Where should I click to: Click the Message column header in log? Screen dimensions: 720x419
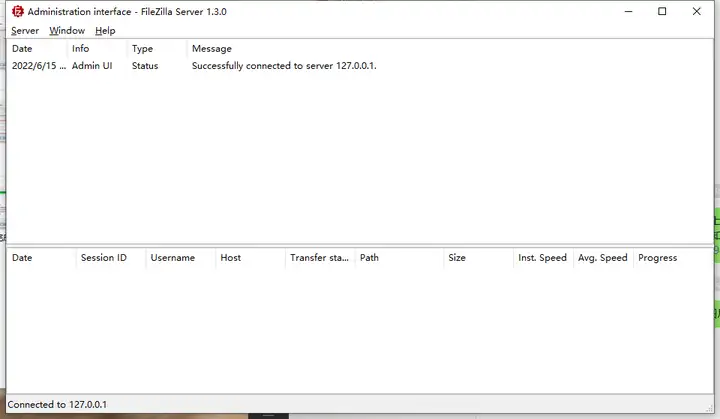[x=212, y=49]
